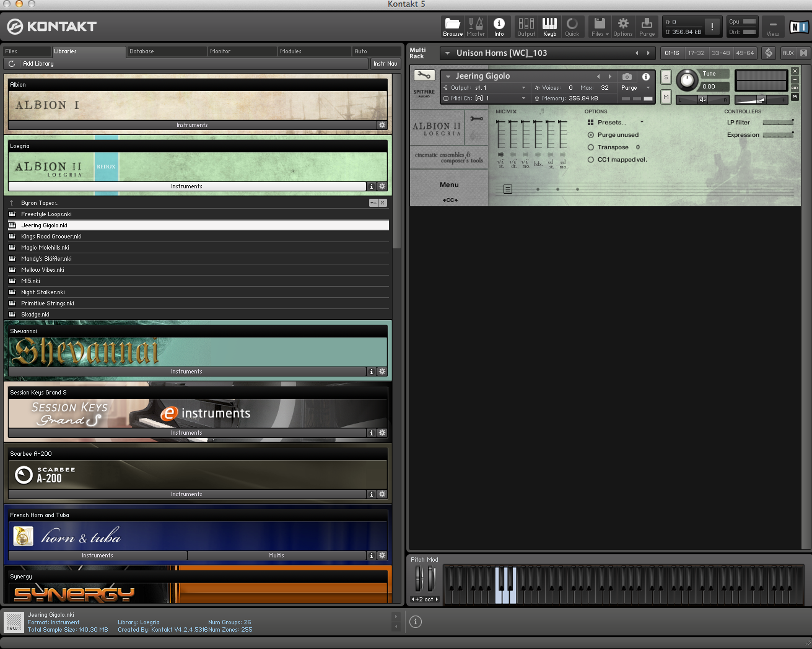Image resolution: width=812 pixels, height=649 pixels.
Task: Minimize the instrument header view
Action: pyautogui.click(x=795, y=79)
